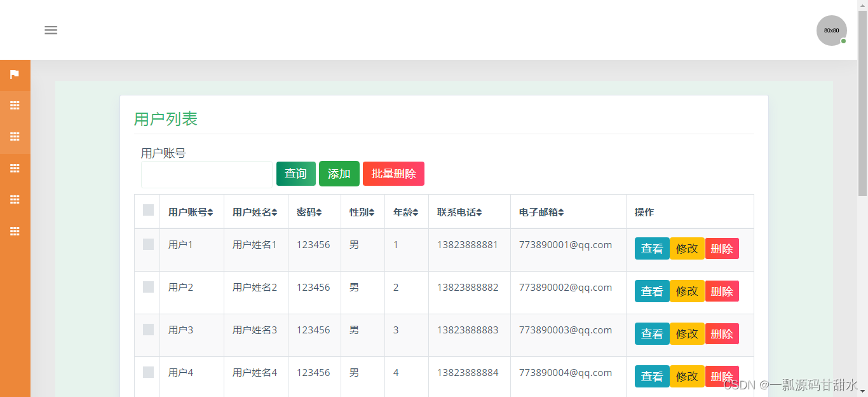Viewport: 868px width, 397px height.
Task: Remove 用户2 using 删除 button
Action: click(x=722, y=291)
